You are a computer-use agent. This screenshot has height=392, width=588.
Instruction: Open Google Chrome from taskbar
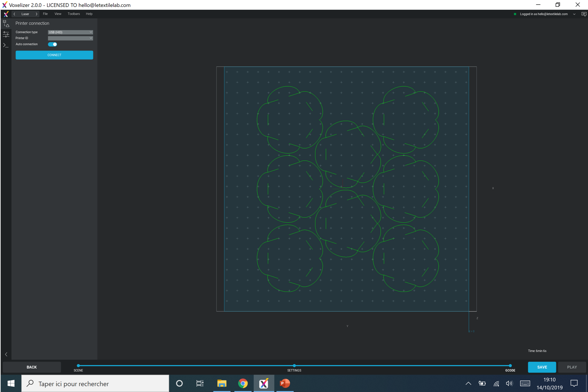[x=243, y=383]
